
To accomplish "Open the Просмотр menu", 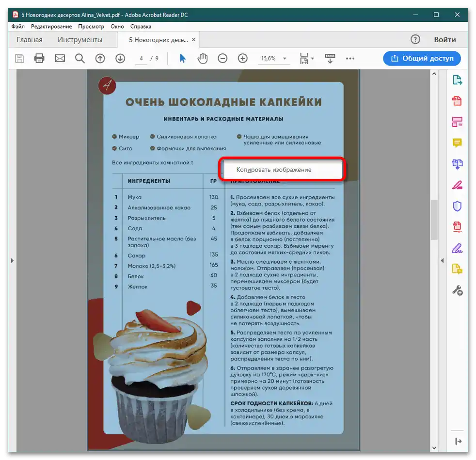I will (91, 26).
